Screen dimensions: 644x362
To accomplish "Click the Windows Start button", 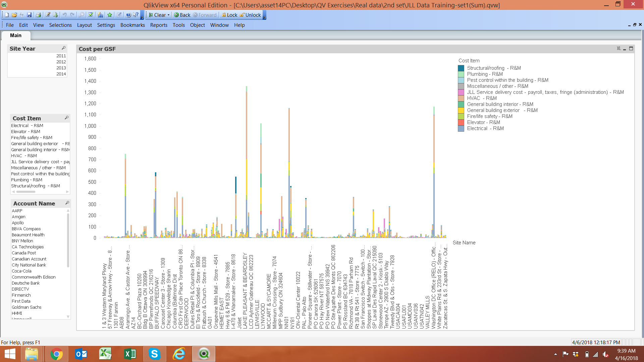I will [10, 354].
